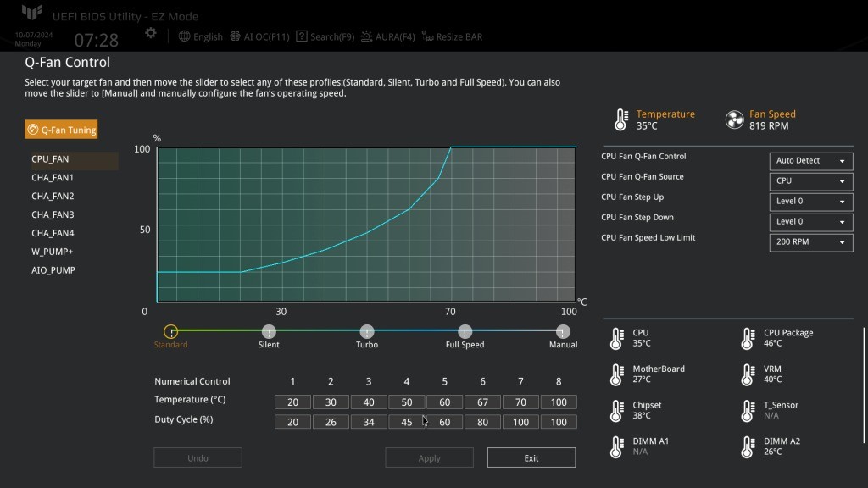Open the CPU Fan Q-Fan Control dropdown
Viewport: 868px width, 488px height.
(810, 161)
